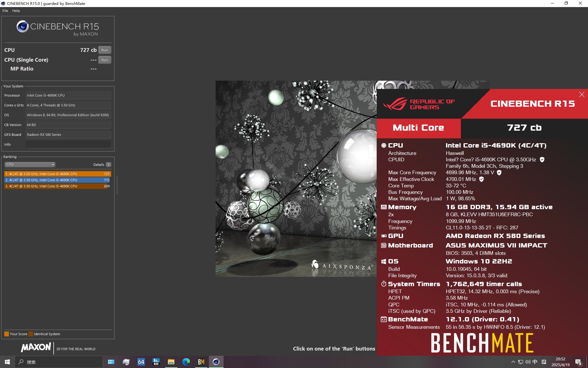Click the Your Score orange legend swatch
The width and height of the screenshot is (588, 368).
pyautogui.click(x=6, y=334)
